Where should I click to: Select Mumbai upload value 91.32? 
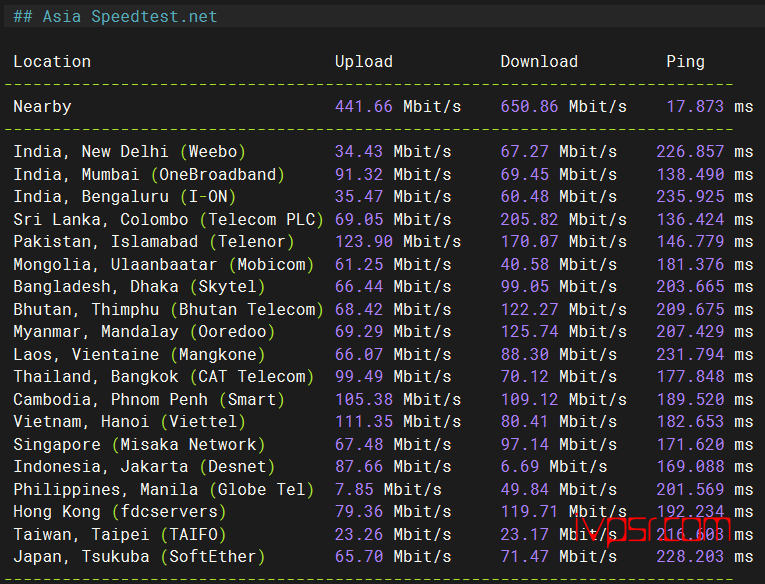click(x=359, y=174)
